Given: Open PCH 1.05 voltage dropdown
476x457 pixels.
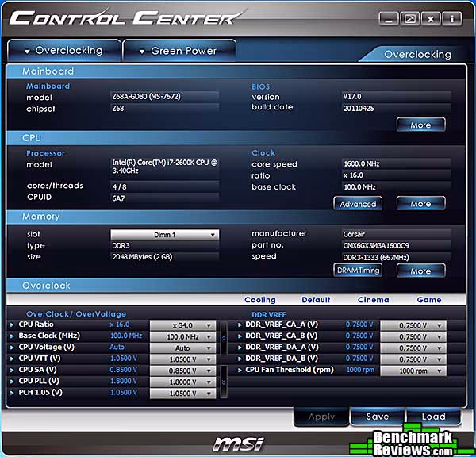Looking at the screenshot, I should point(182,394).
